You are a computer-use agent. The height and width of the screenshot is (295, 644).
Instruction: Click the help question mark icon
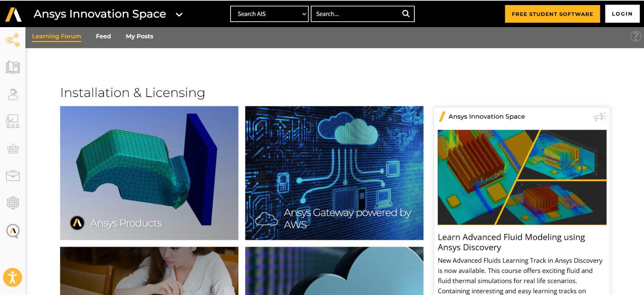click(635, 36)
